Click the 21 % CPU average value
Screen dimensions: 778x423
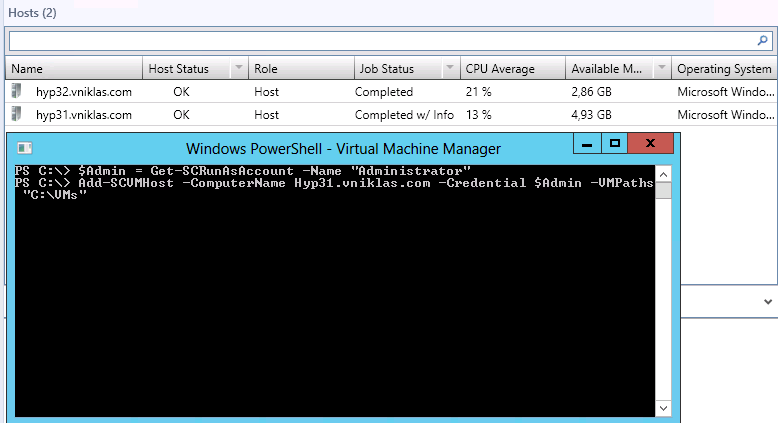(478, 92)
